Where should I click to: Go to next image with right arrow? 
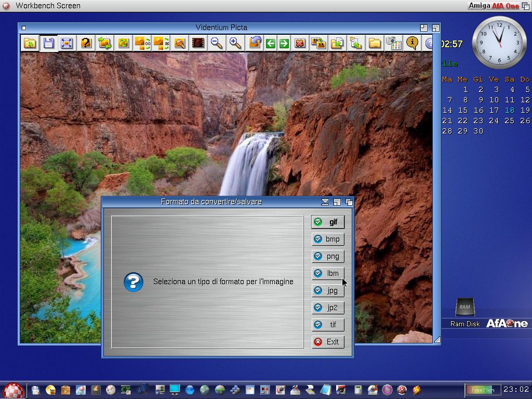click(284, 44)
